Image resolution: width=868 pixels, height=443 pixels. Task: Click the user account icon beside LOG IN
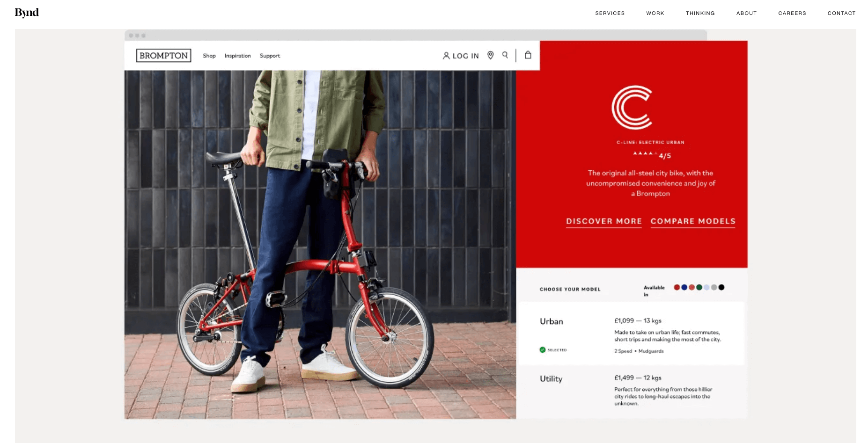pyautogui.click(x=446, y=56)
